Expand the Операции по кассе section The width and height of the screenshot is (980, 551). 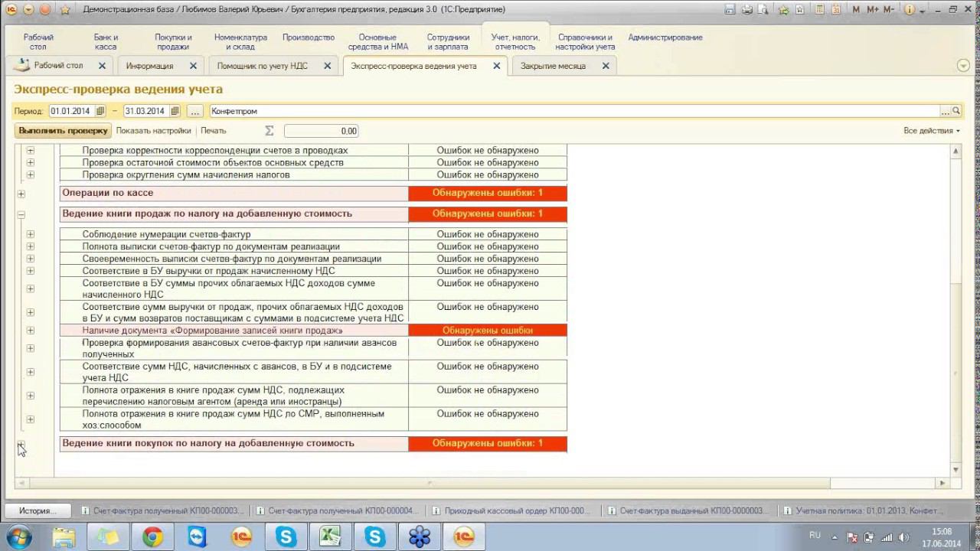point(21,194)
